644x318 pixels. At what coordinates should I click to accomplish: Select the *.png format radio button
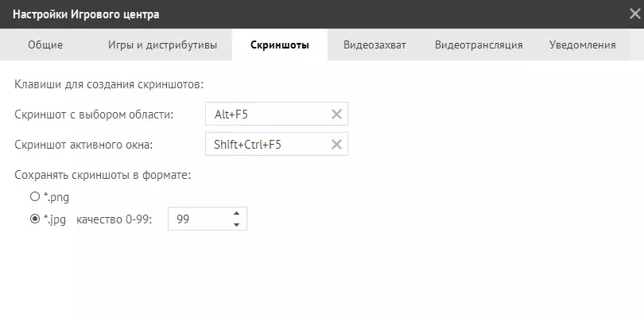coord(35,196)
